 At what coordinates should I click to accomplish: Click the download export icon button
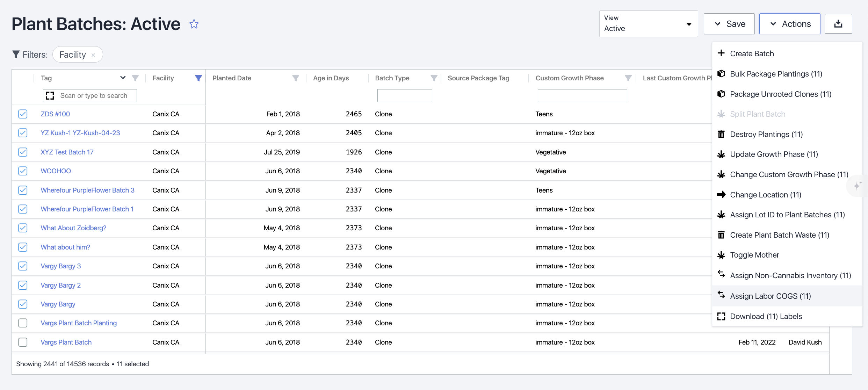click(x=838, y=24)
